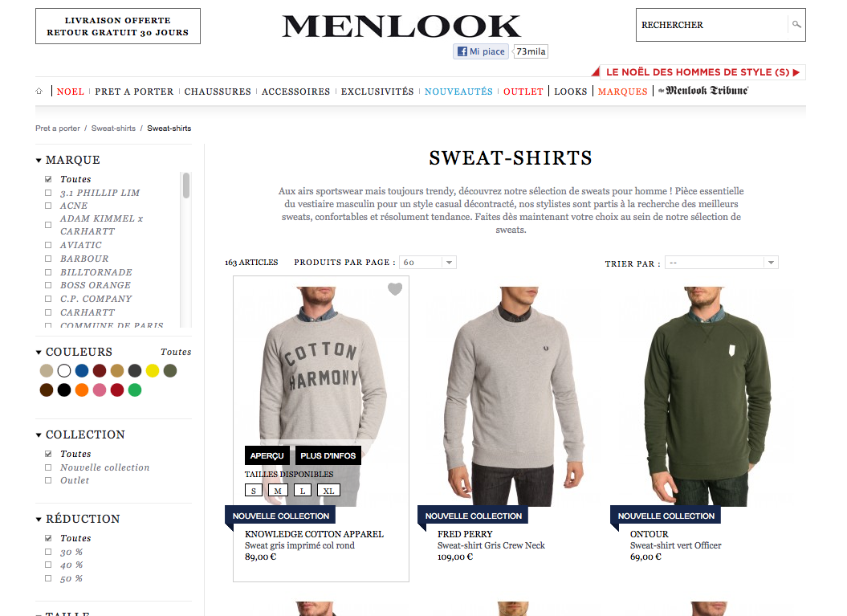
Task: Open the CHAUSSURES menu item
Action: tap(218, 92)
